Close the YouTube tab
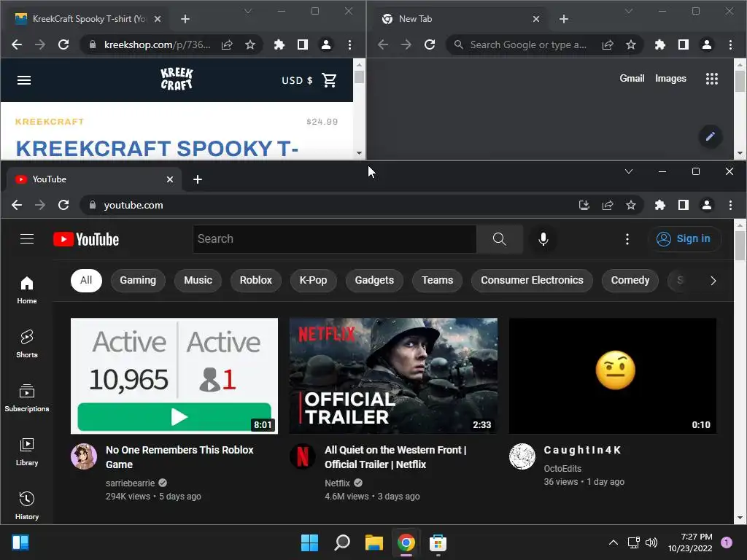747x560 pixels. [x=169, y=179]
